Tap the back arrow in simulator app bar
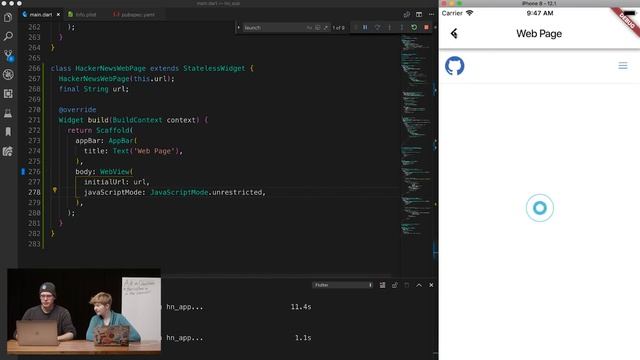Viewport: 640px width, 360px height. coord(454,33)
